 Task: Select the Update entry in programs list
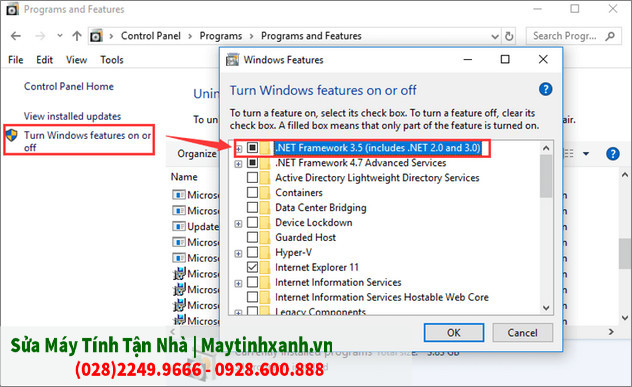point(195,227)
